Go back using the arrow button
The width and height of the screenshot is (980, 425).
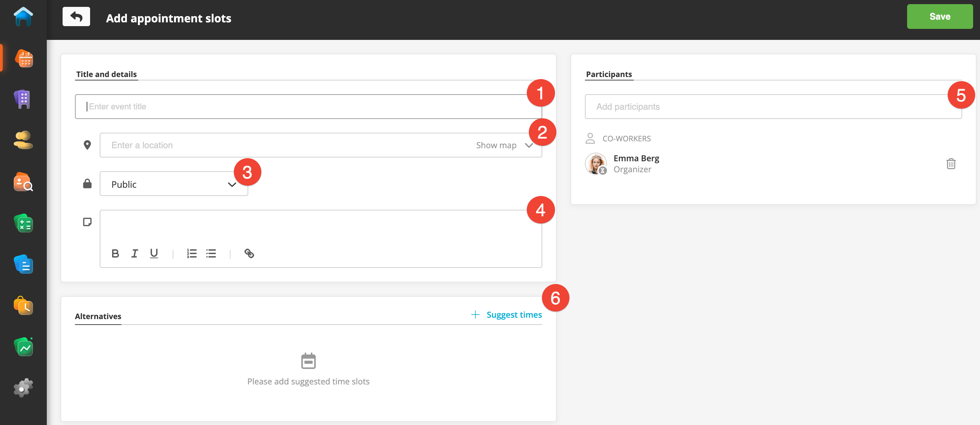[x=76, y=17]
